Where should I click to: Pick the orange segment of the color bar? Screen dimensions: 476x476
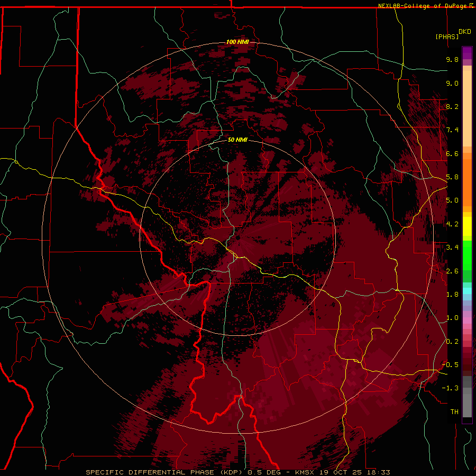coord(467,183)
